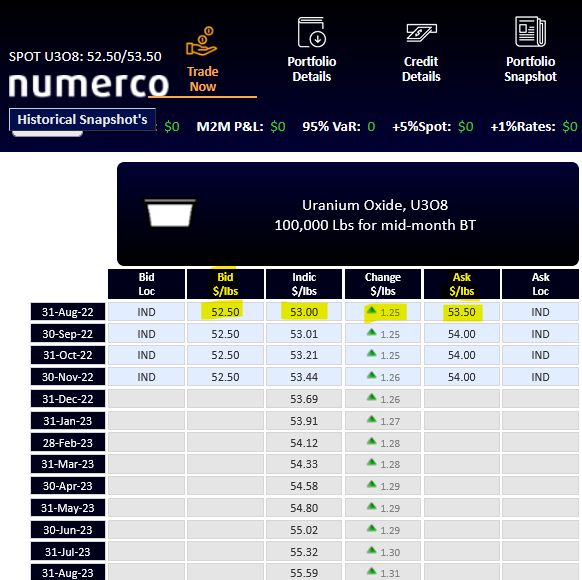Click the 53.69 indicative price for 31-Dec-22
This screenshot has width=582, height=580.
click(x=304, y=399)
